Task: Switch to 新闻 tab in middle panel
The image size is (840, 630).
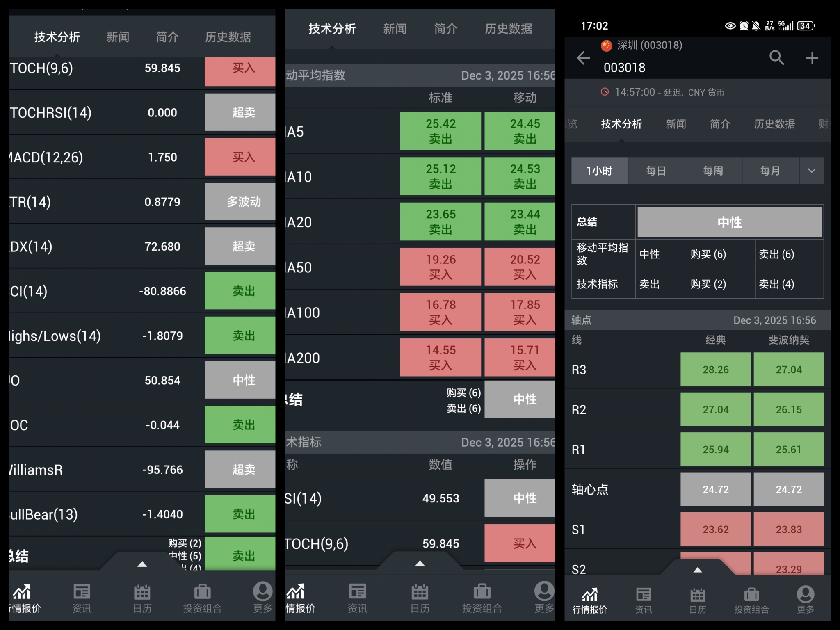Action: (395, 29)
